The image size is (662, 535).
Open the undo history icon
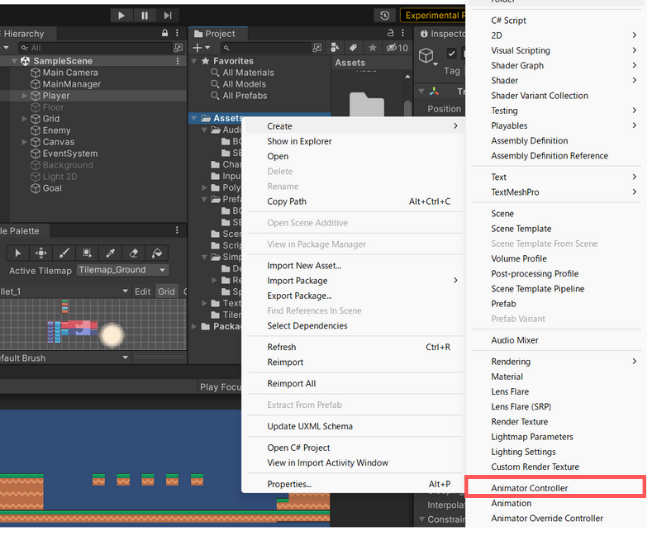coord(385,15)
